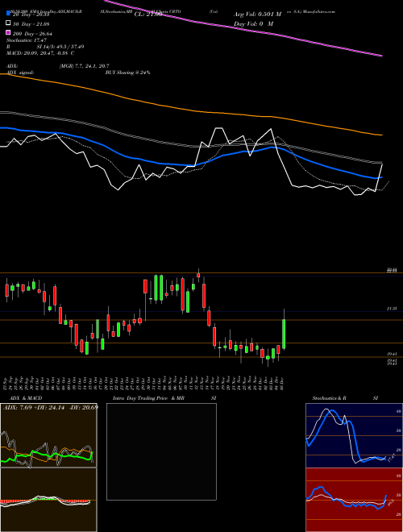
Task: Open the red RSI chart panel
Action: click(x=354, y=500)
